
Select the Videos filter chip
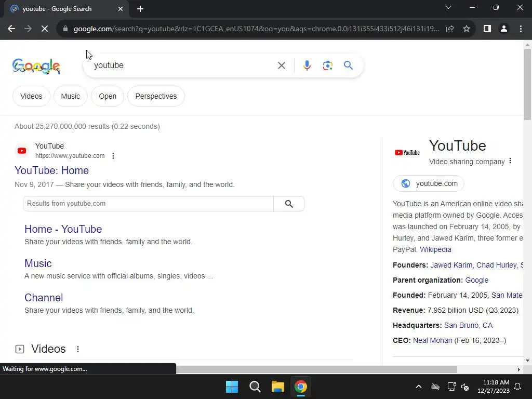pyautogui.click(x=31, y=96)
